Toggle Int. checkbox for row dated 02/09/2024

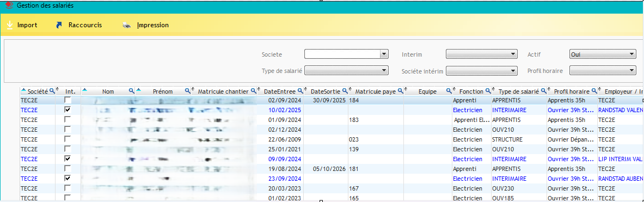(x=68, y=100)
